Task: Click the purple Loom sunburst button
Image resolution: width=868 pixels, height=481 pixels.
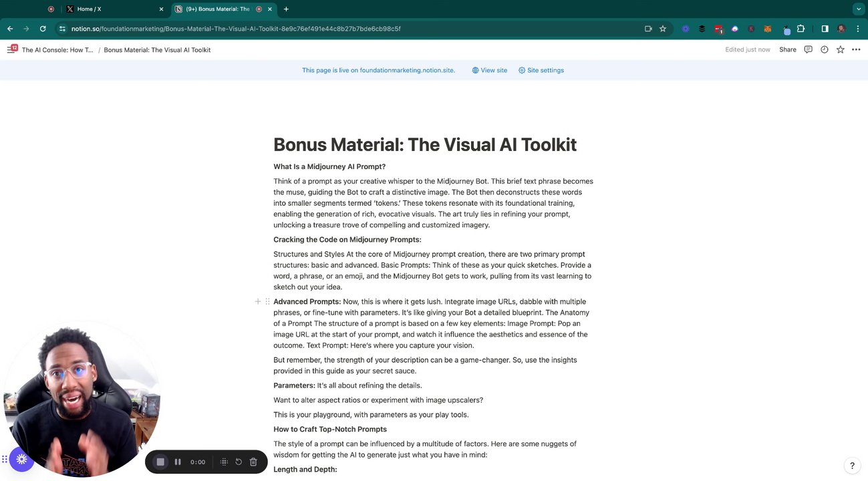Action: tap(21, 459)
